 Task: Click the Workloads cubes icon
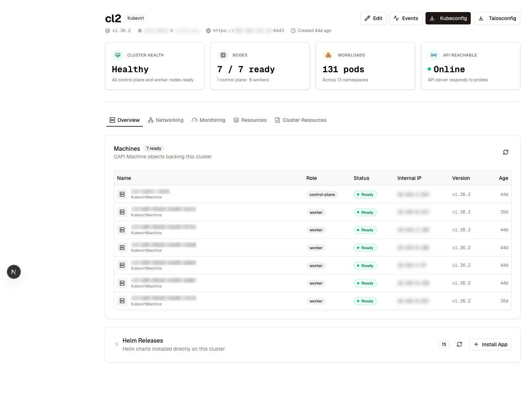click(x=328, y=55)
